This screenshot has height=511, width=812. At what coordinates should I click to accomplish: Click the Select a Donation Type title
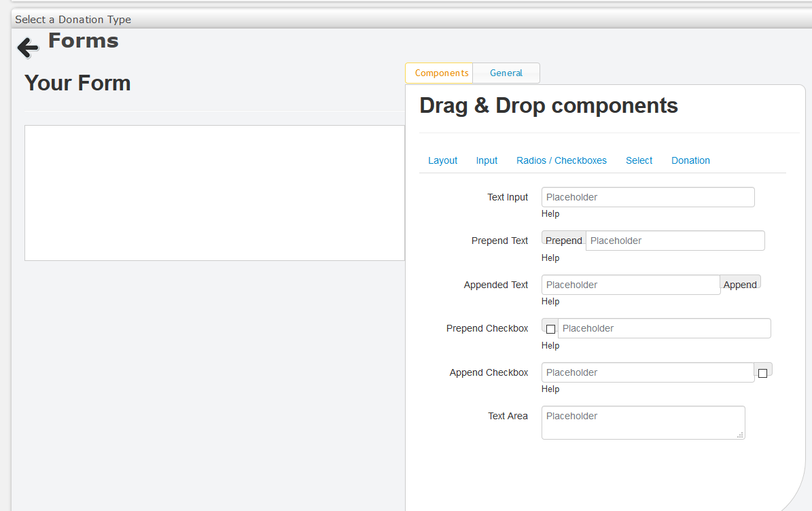coord(73,20)
